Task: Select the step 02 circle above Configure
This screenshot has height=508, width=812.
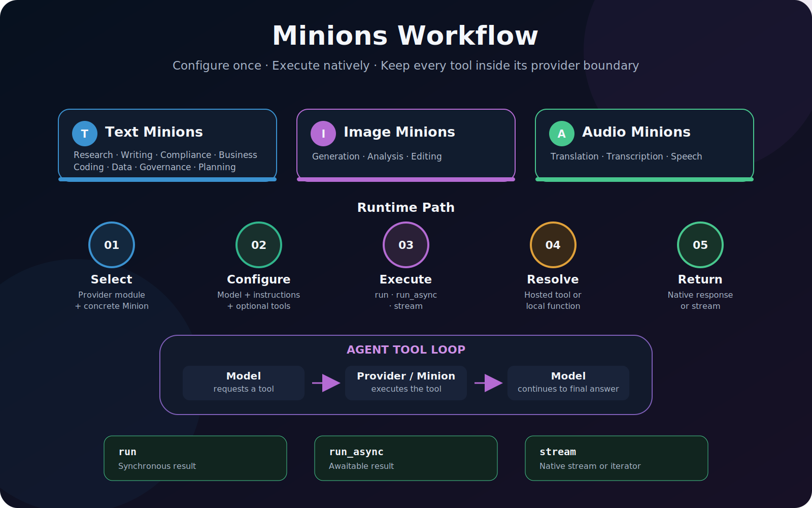Action: (x=259, y=245)
